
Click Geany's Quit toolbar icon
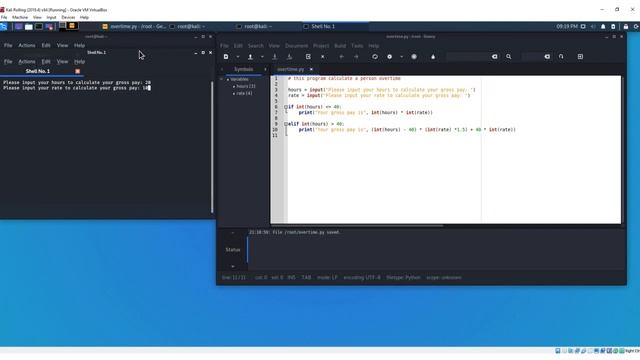pyautogui.click(x=580, y=57)
